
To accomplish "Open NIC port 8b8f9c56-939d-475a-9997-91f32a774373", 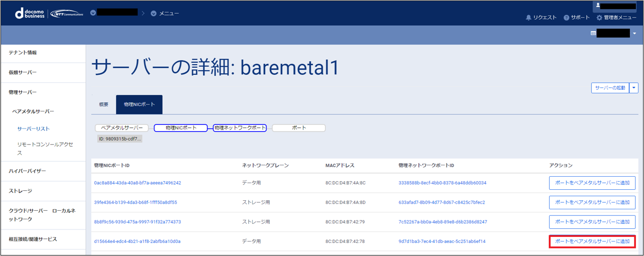I will pyautogui.click(x=137, y=222).
